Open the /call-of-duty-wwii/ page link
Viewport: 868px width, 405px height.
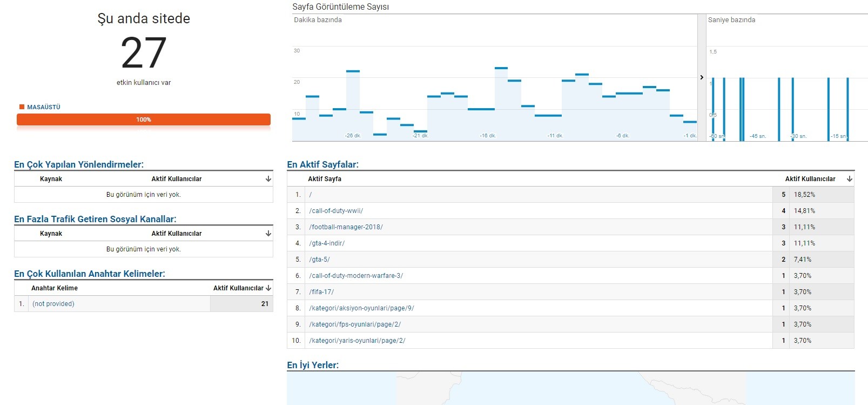[336, 211]
